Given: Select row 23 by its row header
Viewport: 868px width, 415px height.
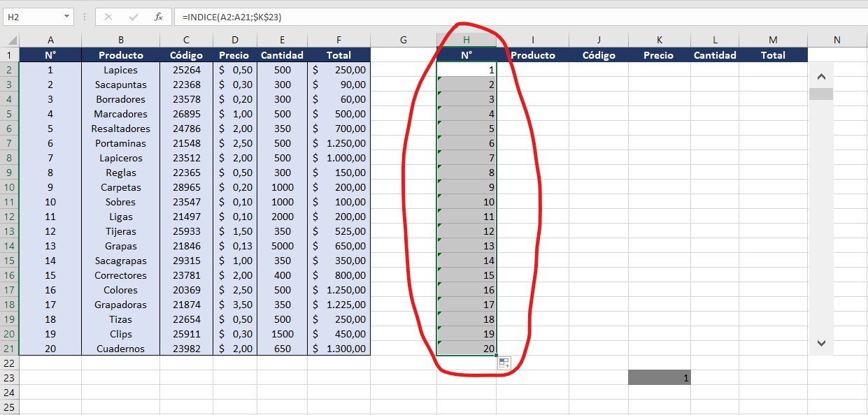Looking at the screenshot, I should (9, 378).
